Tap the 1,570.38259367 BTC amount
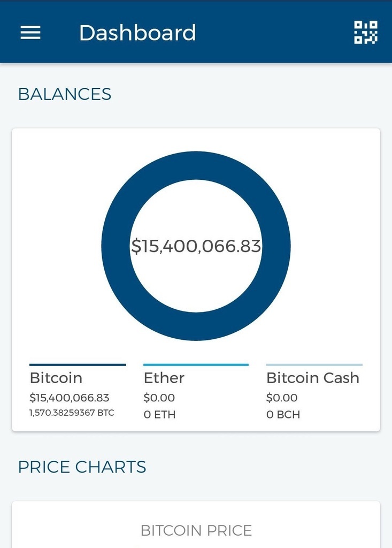This screenshot has width=392, height=548. tap(72, 413)
